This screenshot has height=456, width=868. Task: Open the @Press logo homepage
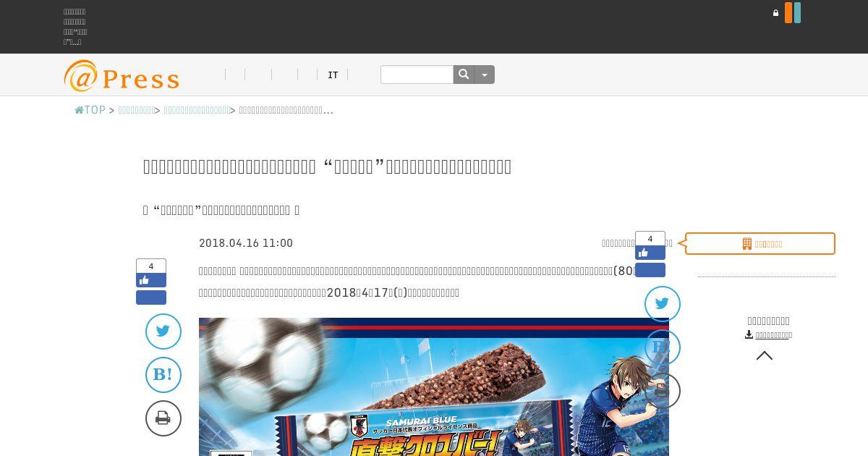122,76
